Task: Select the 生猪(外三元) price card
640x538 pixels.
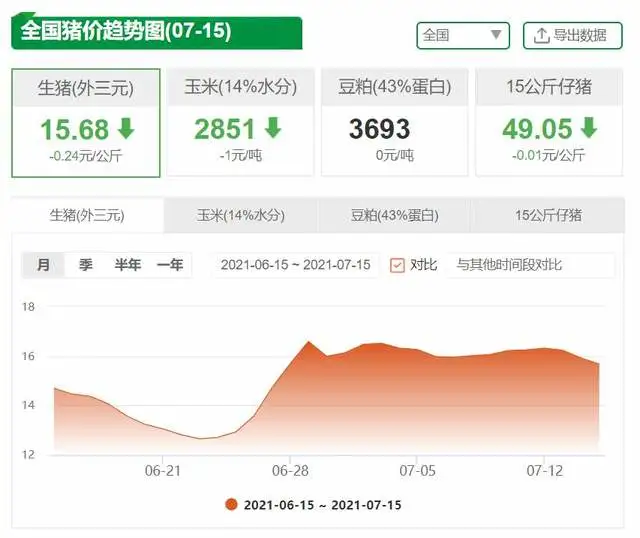Action: [86, 123]
